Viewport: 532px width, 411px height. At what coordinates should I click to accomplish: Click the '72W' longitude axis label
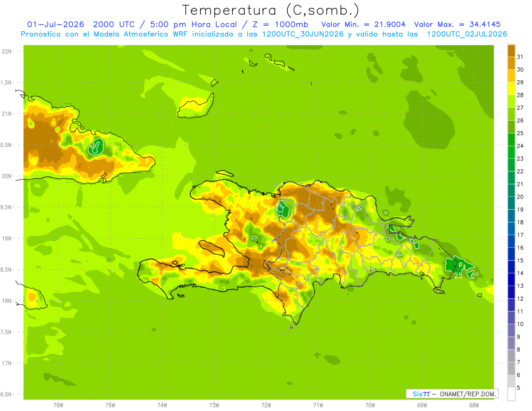[266, 406]
